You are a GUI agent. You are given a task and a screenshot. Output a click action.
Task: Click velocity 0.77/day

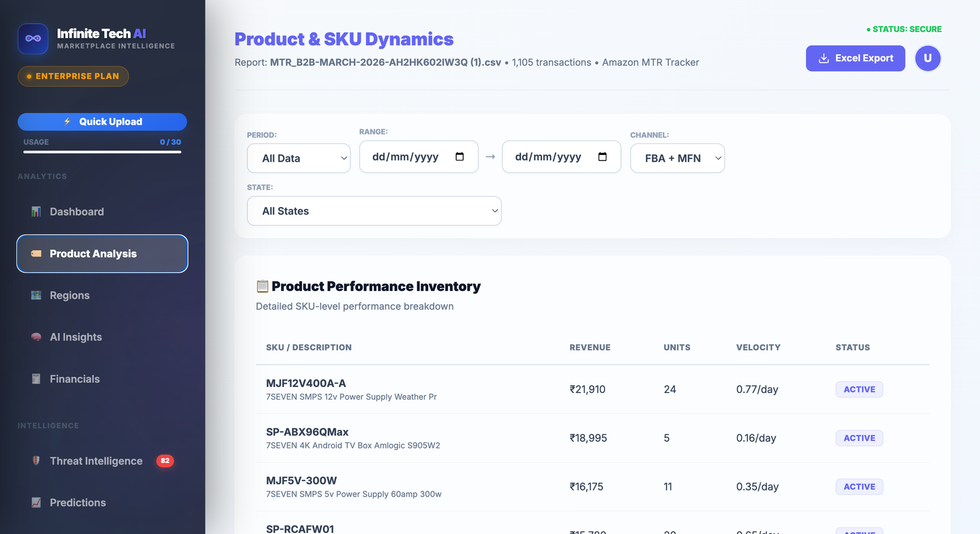[757, 389]
